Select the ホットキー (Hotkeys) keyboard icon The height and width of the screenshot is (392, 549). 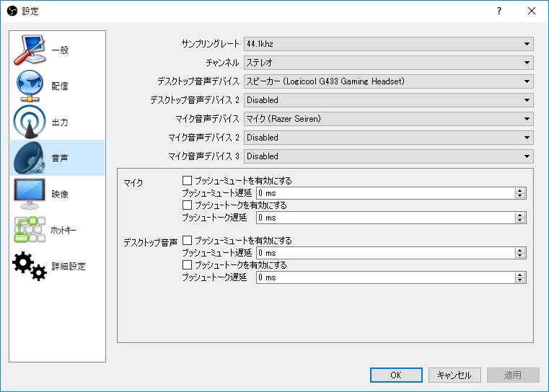pyautogui.click(x=29, y=230)
